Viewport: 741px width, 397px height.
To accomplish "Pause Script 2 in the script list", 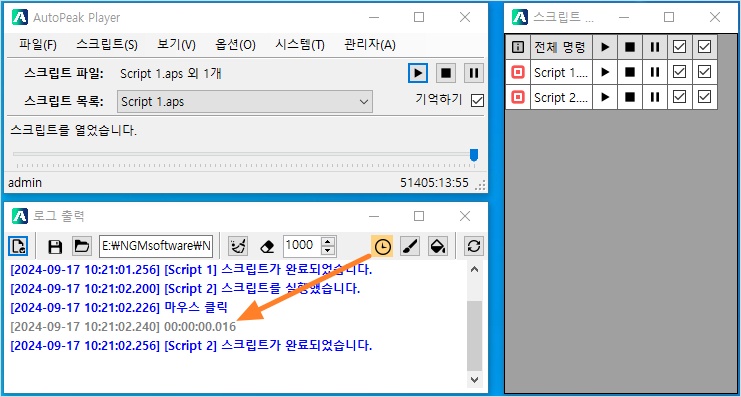I will (x=655, y=97).
